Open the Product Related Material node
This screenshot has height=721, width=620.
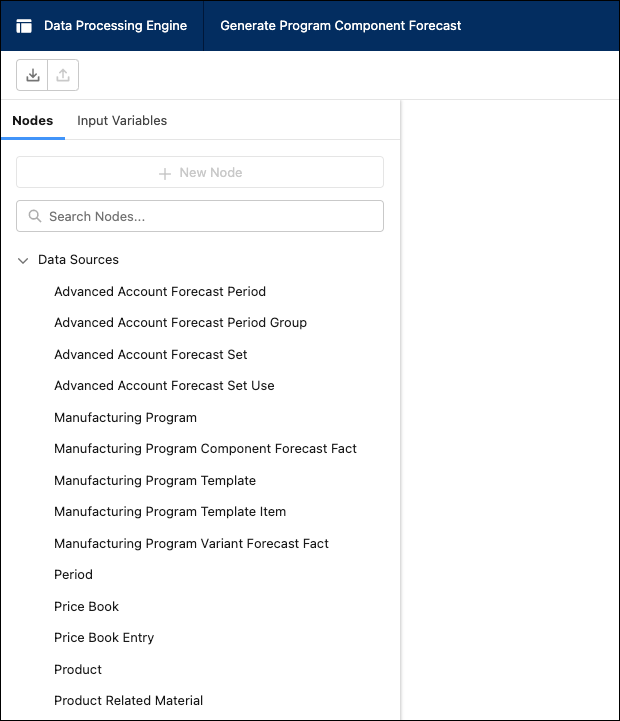click(x=128, y=701)
